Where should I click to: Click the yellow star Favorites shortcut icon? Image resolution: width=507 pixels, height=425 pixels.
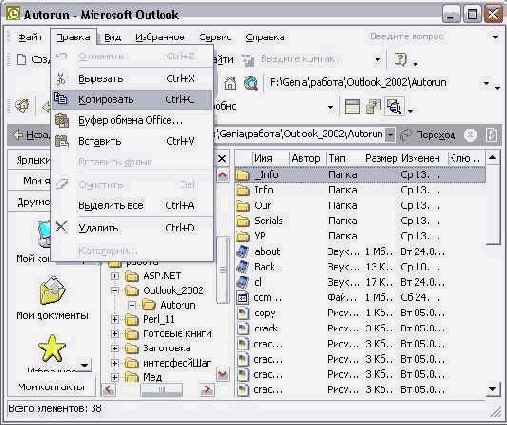click(x=52, y=348)
